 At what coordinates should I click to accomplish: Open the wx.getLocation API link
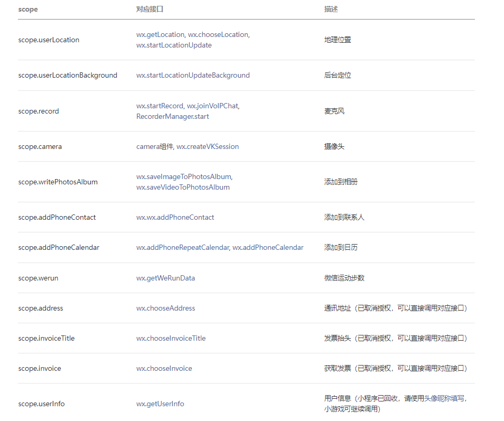[160, 35]
